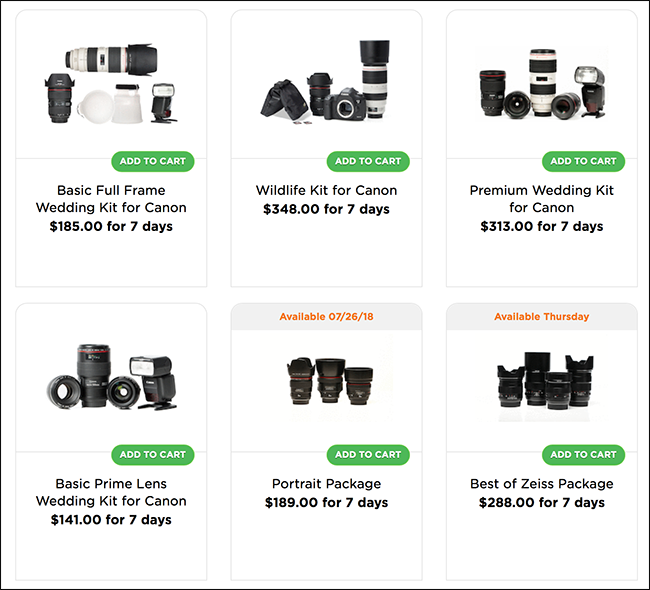Click the Available Thursday banner
Image resolution: width=650 pixels, height=590 pixels.
tap(542, 317)
